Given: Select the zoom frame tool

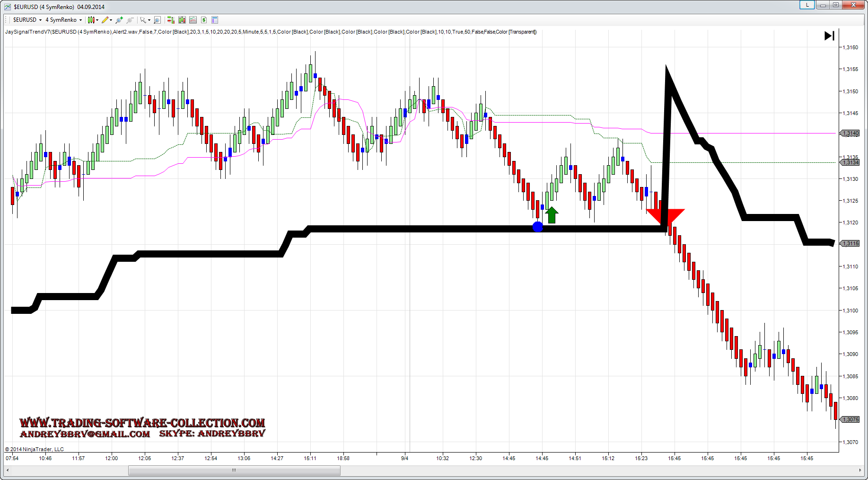Looking at the screenshot, I should (158, 20).
